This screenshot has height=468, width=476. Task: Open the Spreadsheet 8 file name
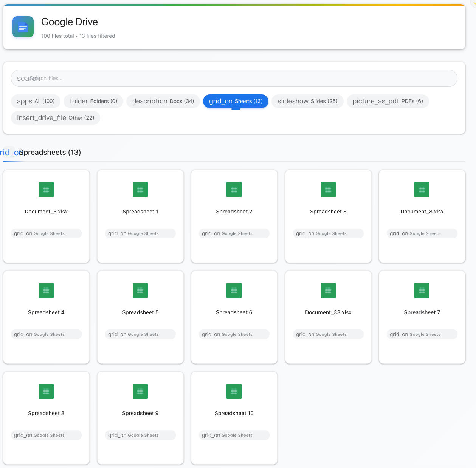(46, 413)
